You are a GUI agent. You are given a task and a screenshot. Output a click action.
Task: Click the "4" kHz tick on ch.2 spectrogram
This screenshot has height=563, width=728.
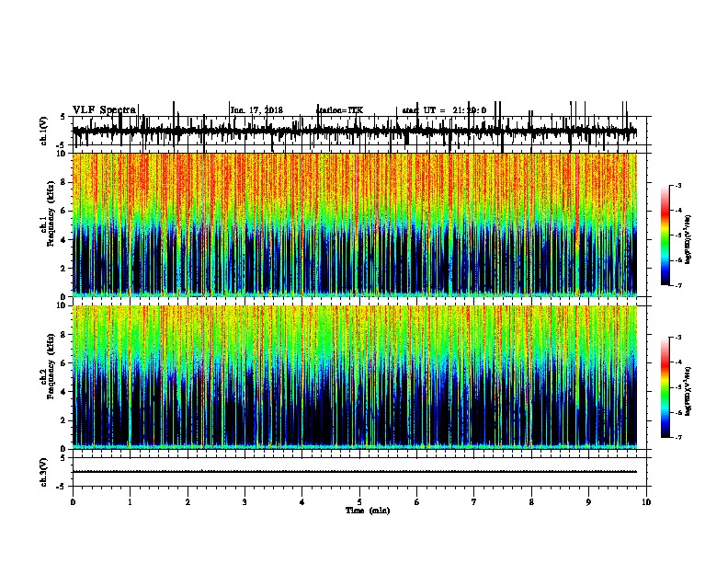[64, 392]
